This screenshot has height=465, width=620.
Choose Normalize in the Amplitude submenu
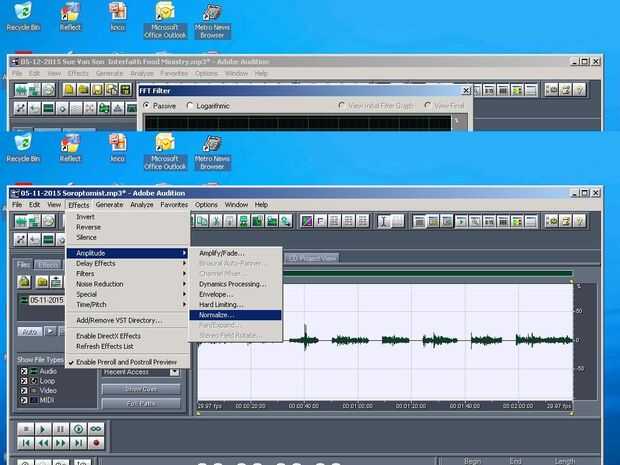click(236, 315)
